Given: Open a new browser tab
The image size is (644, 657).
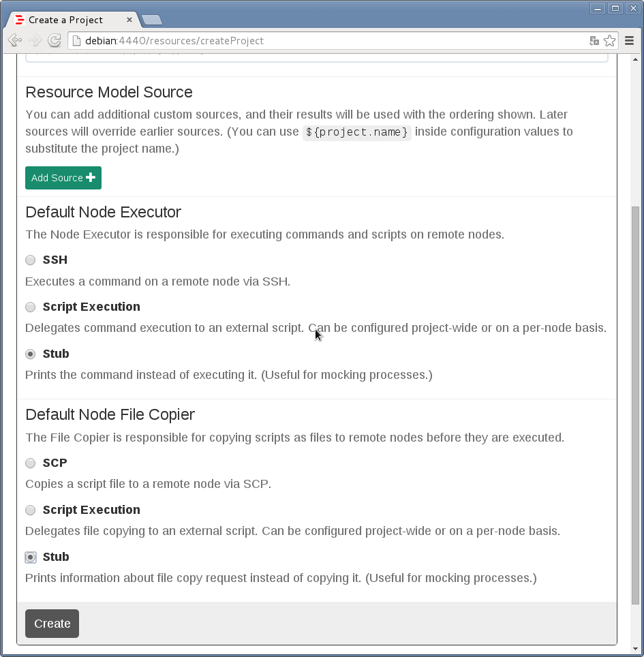Looking at the screenshot, I should click(x=152, y=20).
